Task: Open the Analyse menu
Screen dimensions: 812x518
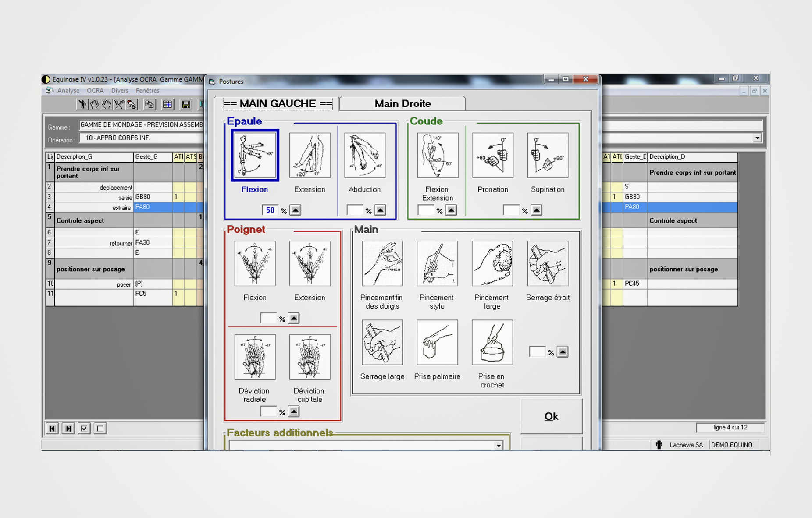Action: (68, 91)
